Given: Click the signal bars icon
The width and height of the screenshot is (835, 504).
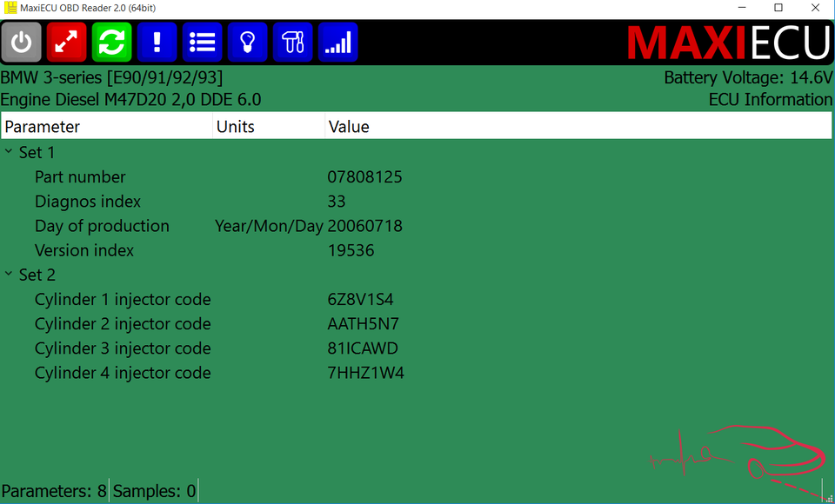Looking at the screenshot, I should click(x=338, y=42).
